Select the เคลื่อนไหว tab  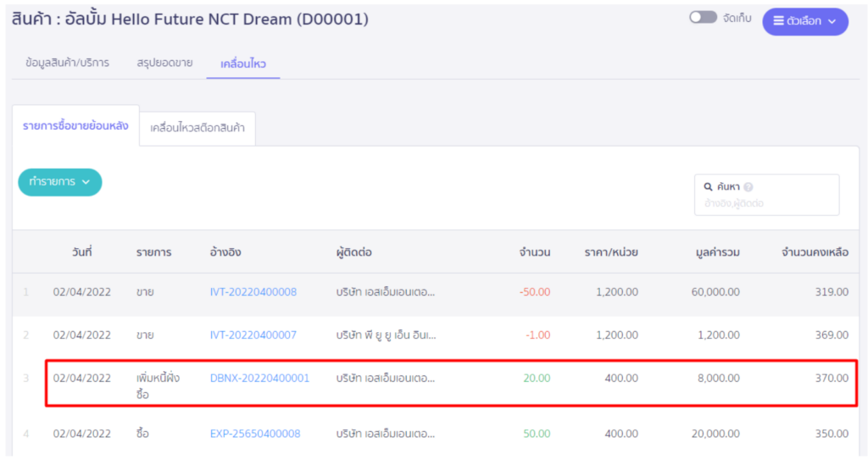(x=243, y=64)
